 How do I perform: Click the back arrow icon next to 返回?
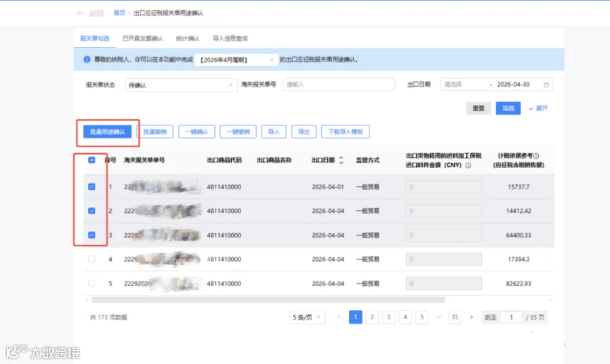tap(80, 13)
